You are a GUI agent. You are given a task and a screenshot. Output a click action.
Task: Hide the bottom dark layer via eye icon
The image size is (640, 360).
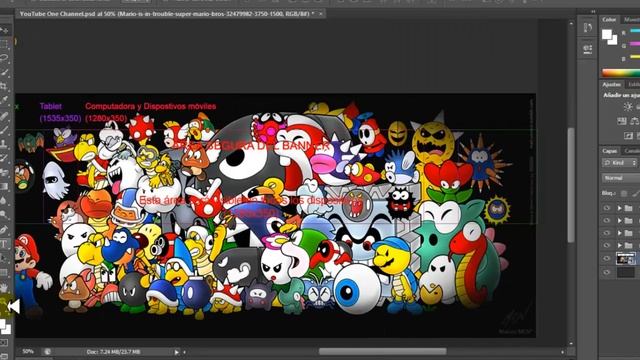[607, 272]
